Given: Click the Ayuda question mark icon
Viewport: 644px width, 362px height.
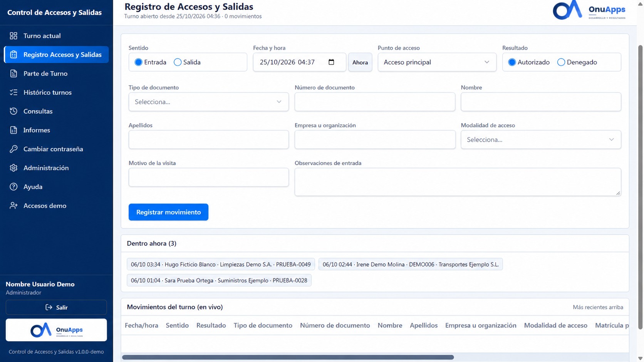Looking at the screenshot, I should pos(13,187).
